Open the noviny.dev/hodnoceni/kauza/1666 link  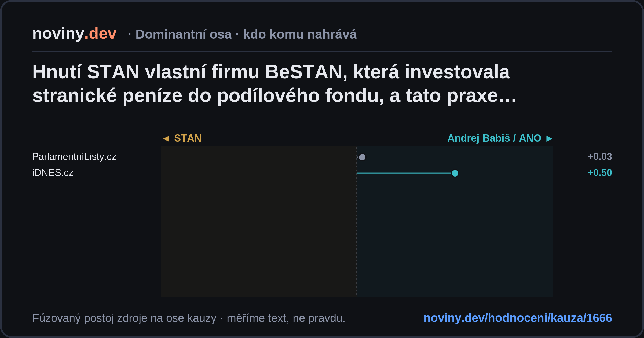point(518,318)
